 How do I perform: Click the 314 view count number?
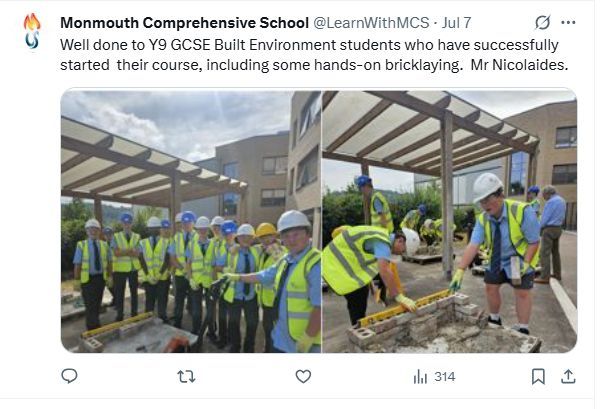click(445, 377)
